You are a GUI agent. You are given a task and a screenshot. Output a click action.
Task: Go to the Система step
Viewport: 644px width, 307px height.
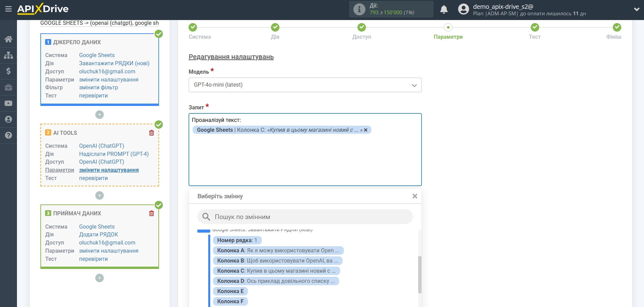pyautogui.click(x=200, y=31)
